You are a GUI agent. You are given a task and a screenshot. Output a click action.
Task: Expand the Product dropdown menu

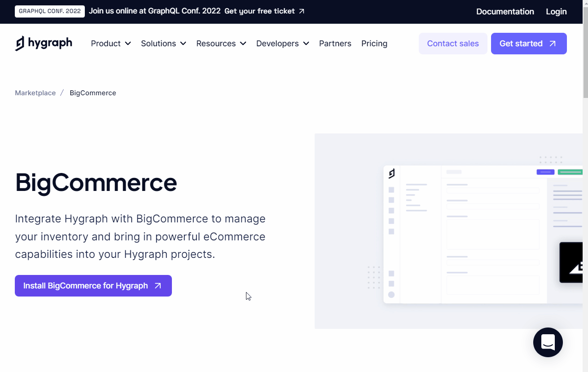[110, 43]
